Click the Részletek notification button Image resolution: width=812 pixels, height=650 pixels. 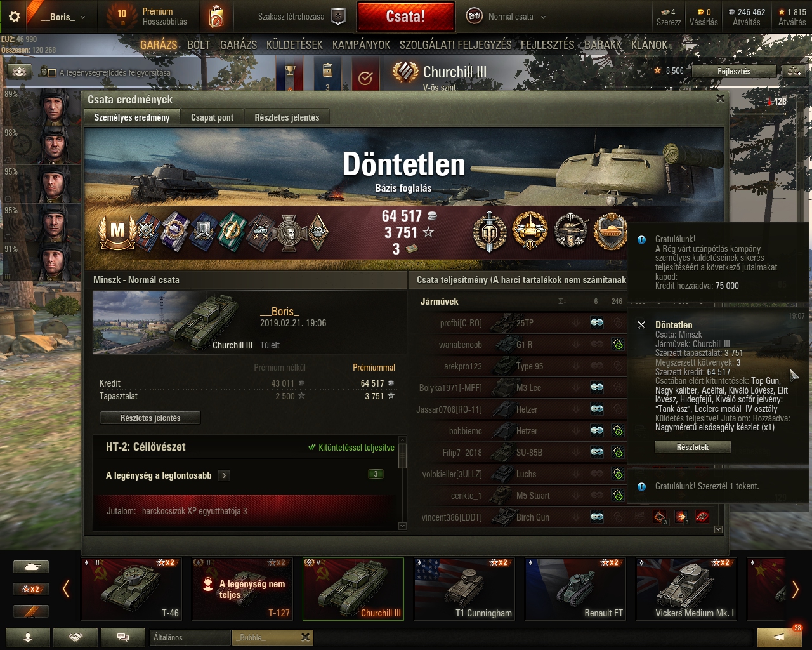(692, 447)
